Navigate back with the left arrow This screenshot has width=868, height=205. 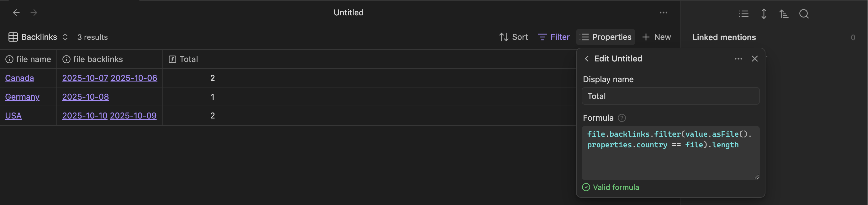(16, 13)
